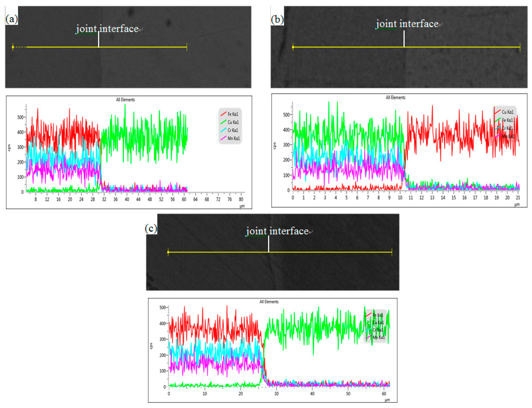The width and height of the screenshot is (532, 408).
Task: Click the "All Elements" title of chart (a)
Action: tap(125, 100)
